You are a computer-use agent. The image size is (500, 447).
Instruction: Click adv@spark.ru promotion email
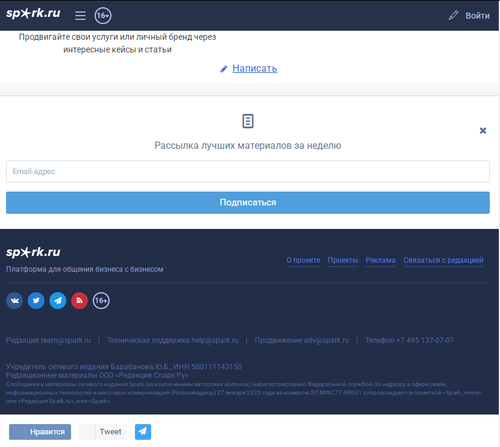pyautogui.click(x=326, y=340)
